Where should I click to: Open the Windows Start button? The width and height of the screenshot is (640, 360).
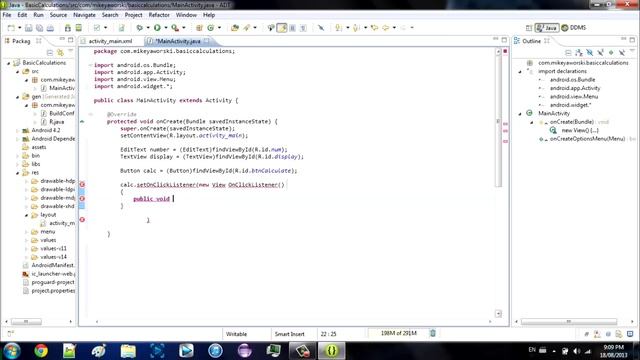tap(11, 350)
